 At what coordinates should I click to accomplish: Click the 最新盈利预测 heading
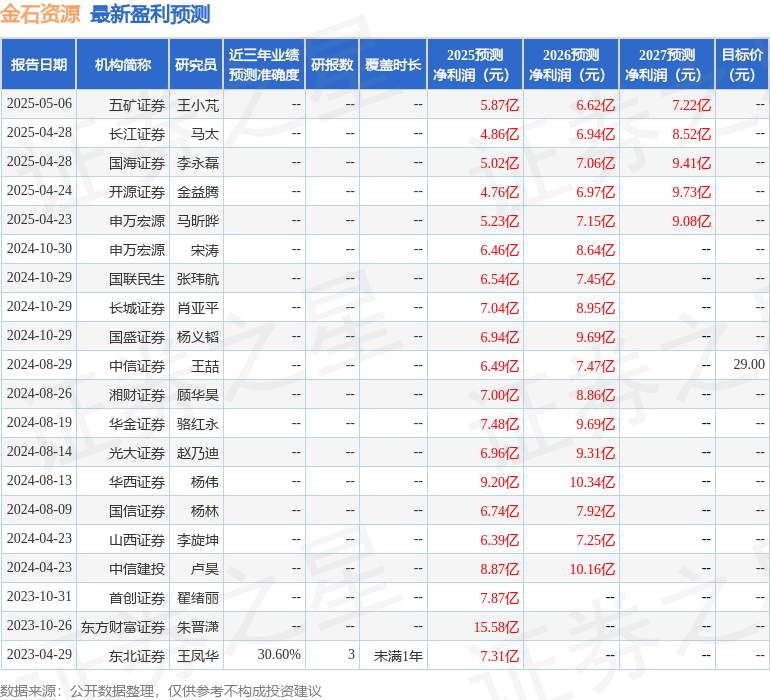point(150,14)
